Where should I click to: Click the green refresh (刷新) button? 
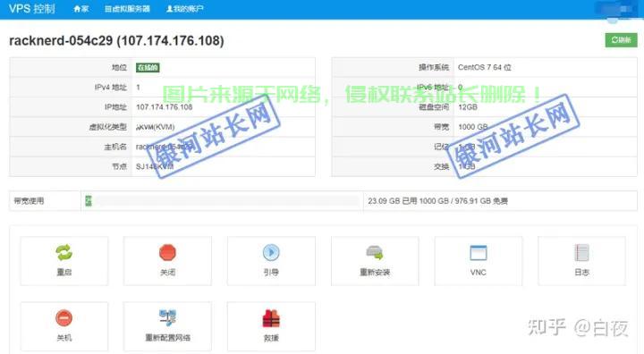(x=621, y=40)
